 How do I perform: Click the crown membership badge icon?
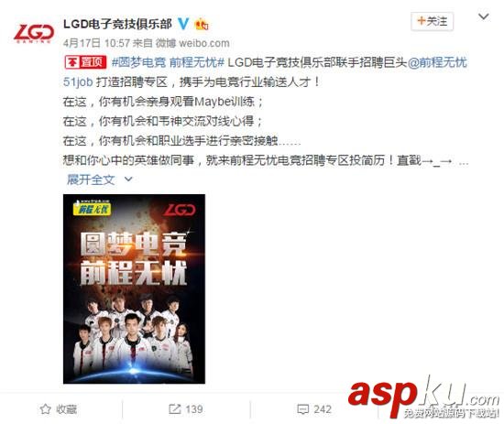[202, 24]
